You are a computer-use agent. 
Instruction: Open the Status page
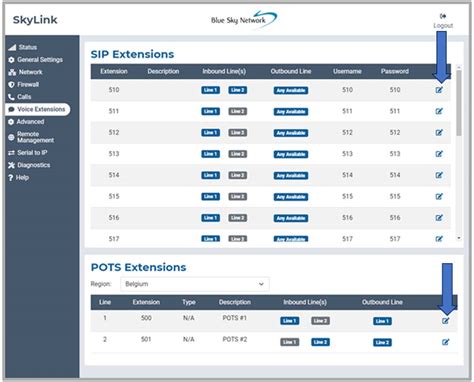pos(28,47)
